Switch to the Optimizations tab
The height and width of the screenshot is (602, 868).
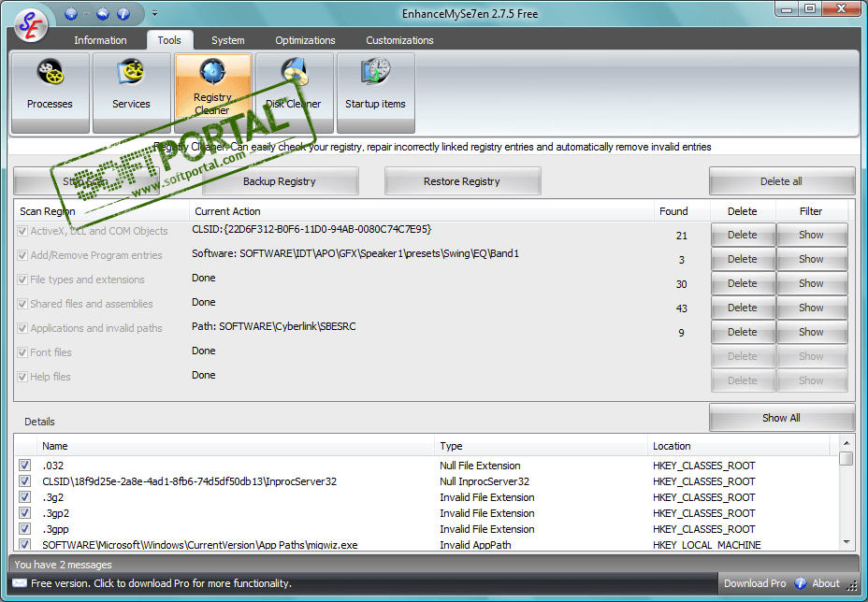(x=305, y=40)
